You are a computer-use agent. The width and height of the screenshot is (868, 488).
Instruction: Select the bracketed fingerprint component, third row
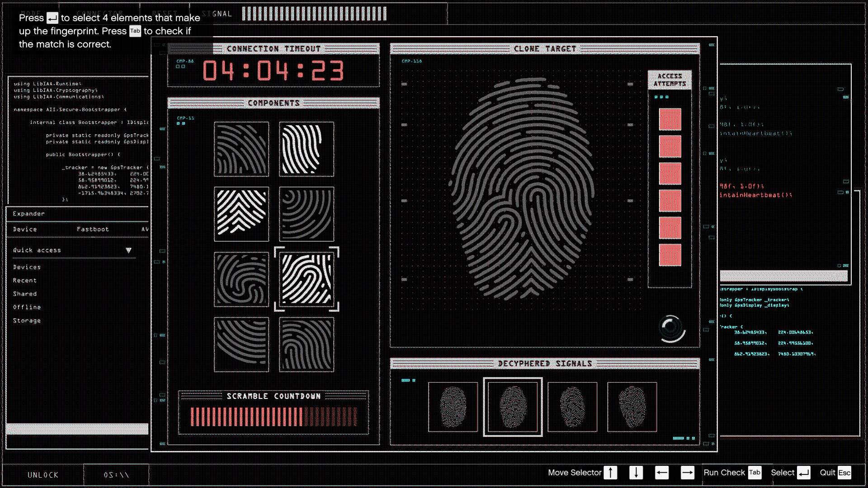[307, 279]
